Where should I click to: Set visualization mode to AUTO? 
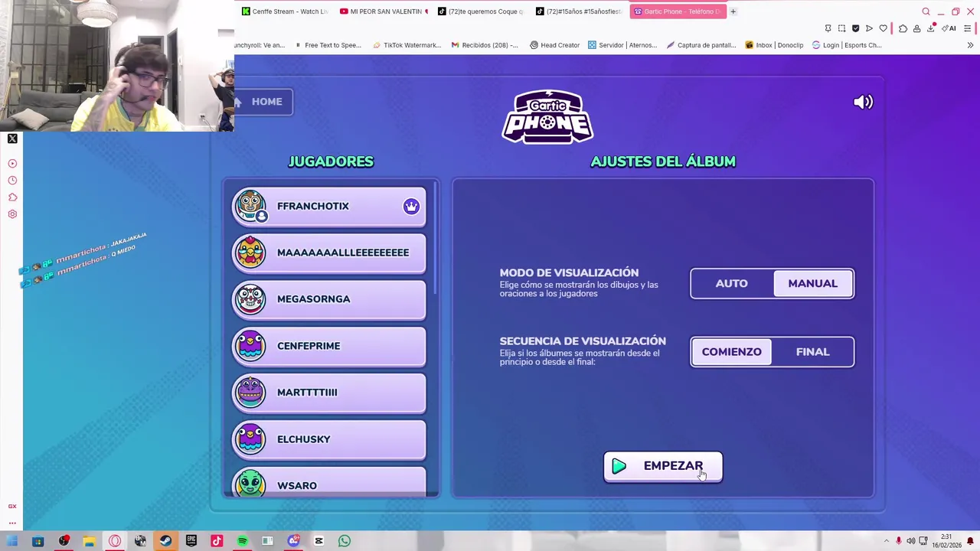[x=732, y=284]
